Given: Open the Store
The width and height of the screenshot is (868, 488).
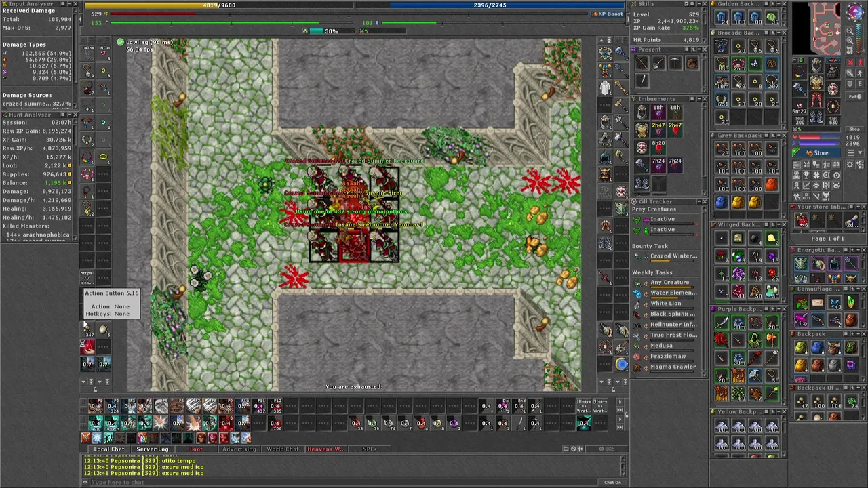Looking at the screenshot, I should pyautogui.click(x=817, y=153).
